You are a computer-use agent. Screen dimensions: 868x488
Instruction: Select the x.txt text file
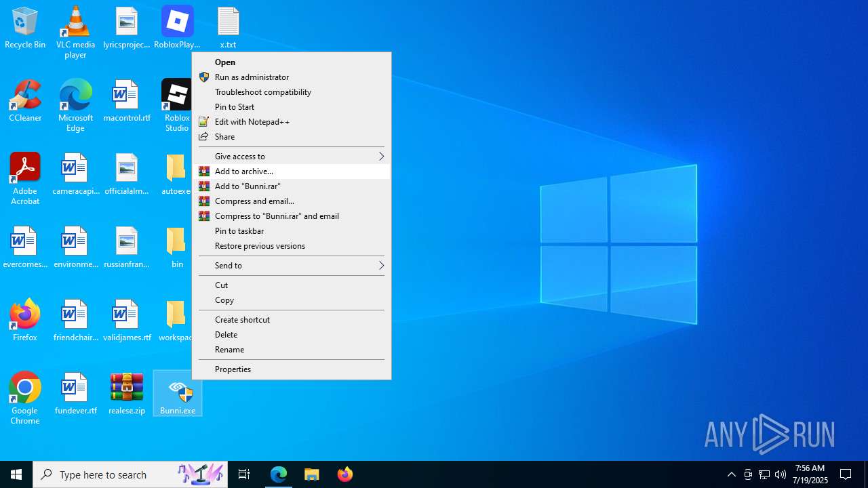tap(228, 28)
